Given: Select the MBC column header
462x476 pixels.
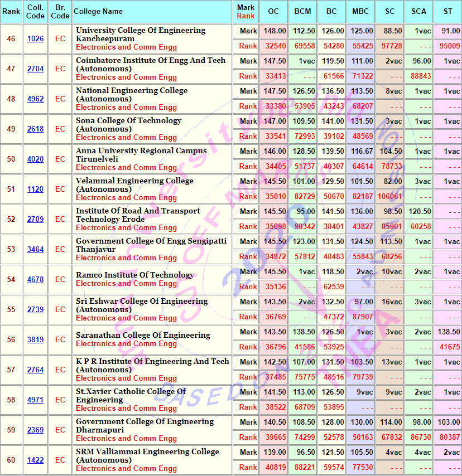Looking at the screenshot, I should pos(360,12).
